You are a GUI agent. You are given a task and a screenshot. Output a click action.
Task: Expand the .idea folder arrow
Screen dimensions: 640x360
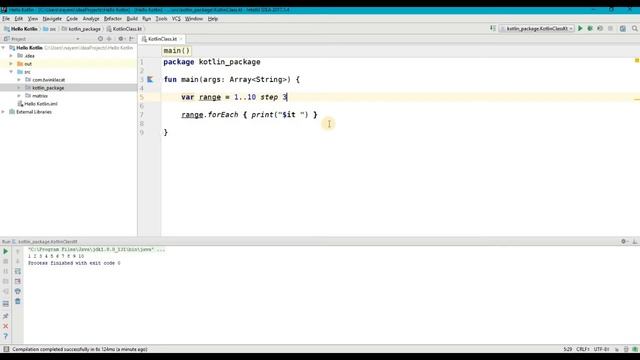(11, 56)
